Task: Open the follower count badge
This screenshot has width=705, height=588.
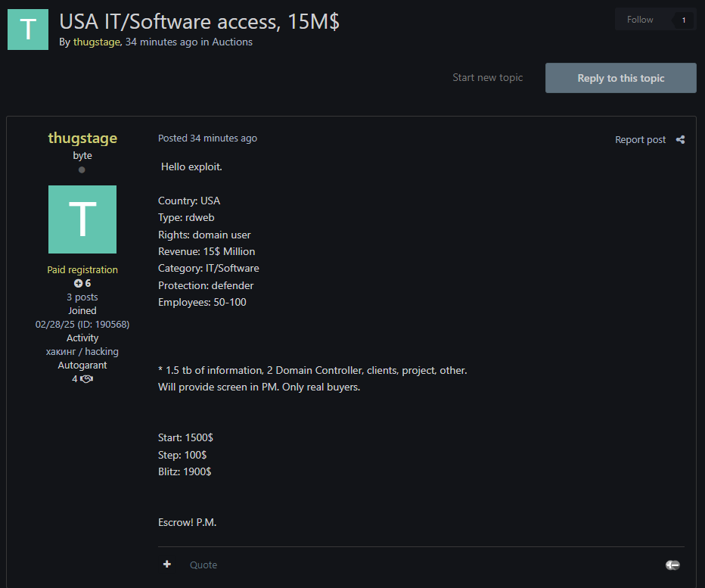Action: coord(684,20)
